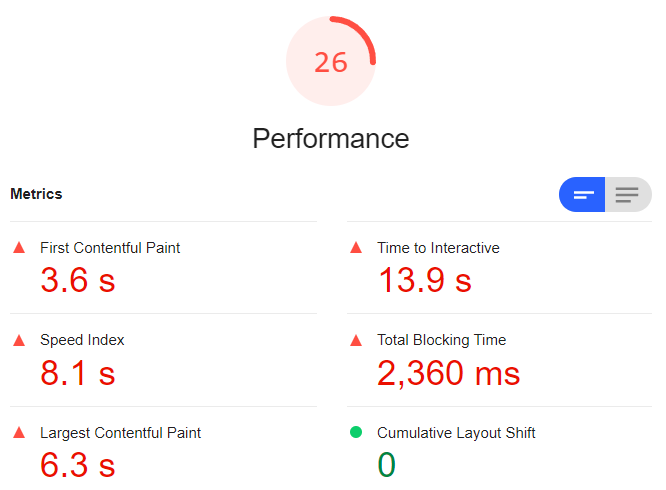This screenshot has height=490, width=666.
Task: Click the 2,360 ms blocking time value
Action: click(x=449, y=373)
